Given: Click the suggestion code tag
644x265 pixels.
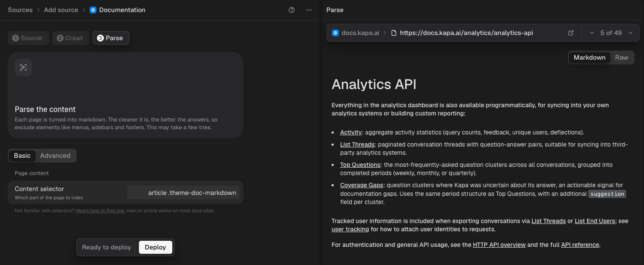Looking at the screenshot, I should pos(607,194).
